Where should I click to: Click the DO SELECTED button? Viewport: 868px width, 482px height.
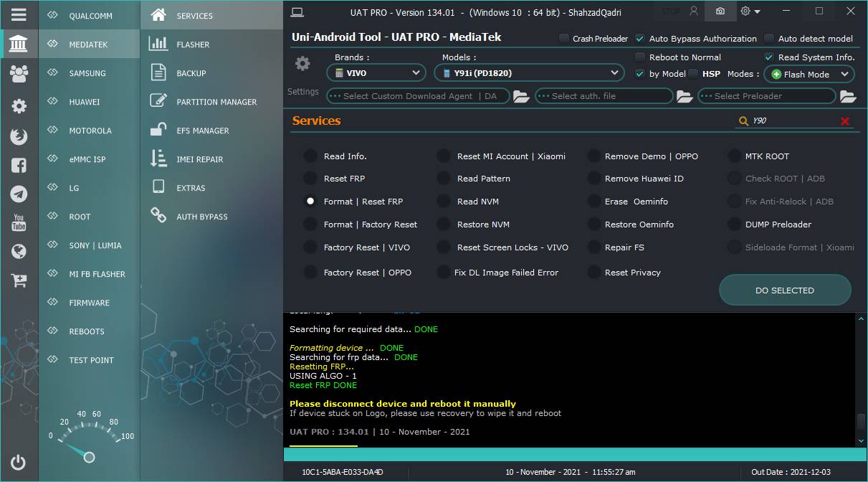(x=785, y=290)
